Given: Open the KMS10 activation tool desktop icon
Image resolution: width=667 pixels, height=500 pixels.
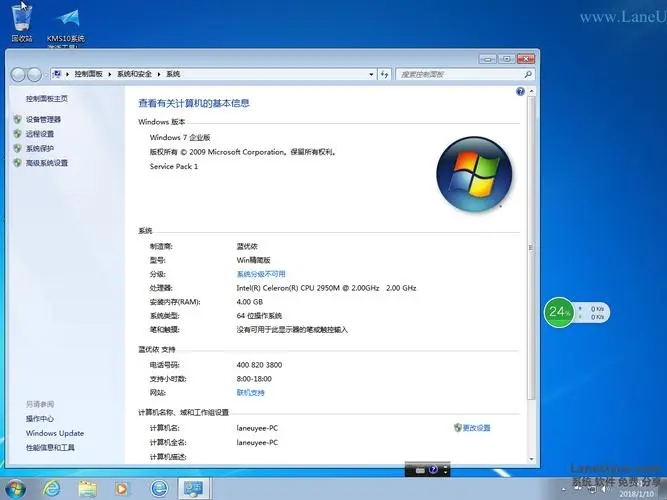Looking at the screenshot, I should coord(66,28).
